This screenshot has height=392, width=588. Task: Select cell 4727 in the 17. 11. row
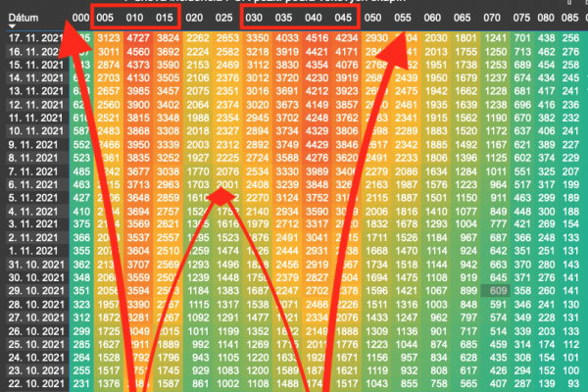pos(138,36)
